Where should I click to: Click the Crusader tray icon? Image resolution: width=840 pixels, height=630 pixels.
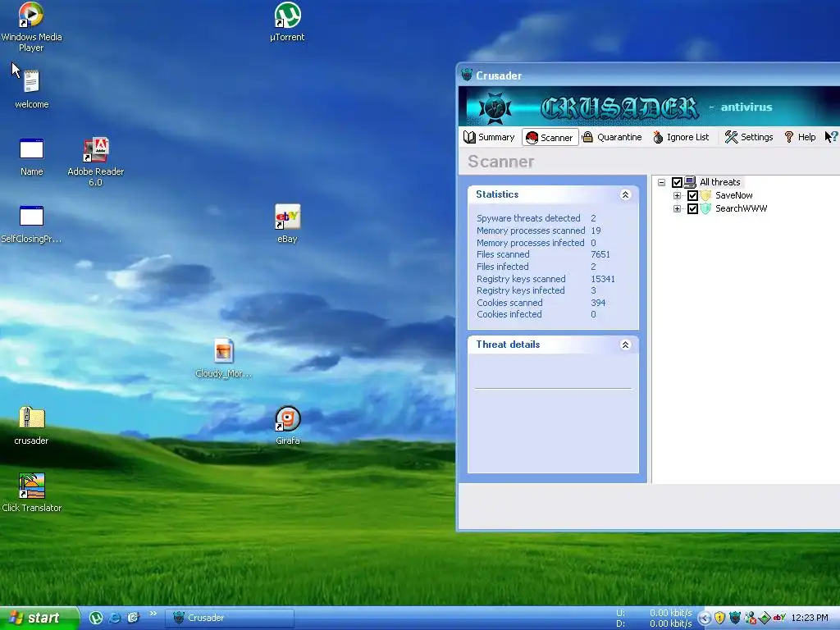click(735, 618)
